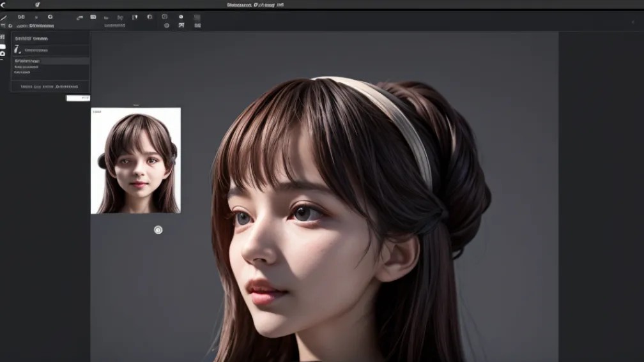Select the highlighted first row in the left panel list
Image resolution: width=644 pixels, height=362 pixels.
(x=50, y=61)
